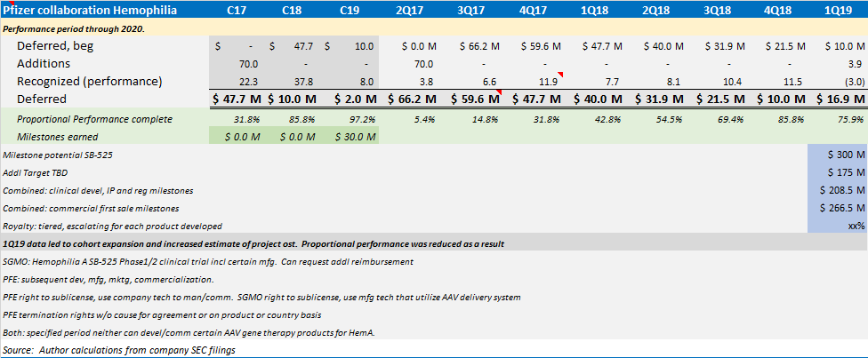The height and width of the screenshot is (358, 868).
Task: Select the 1Q19 column header
Action: (x=838, y=11)
